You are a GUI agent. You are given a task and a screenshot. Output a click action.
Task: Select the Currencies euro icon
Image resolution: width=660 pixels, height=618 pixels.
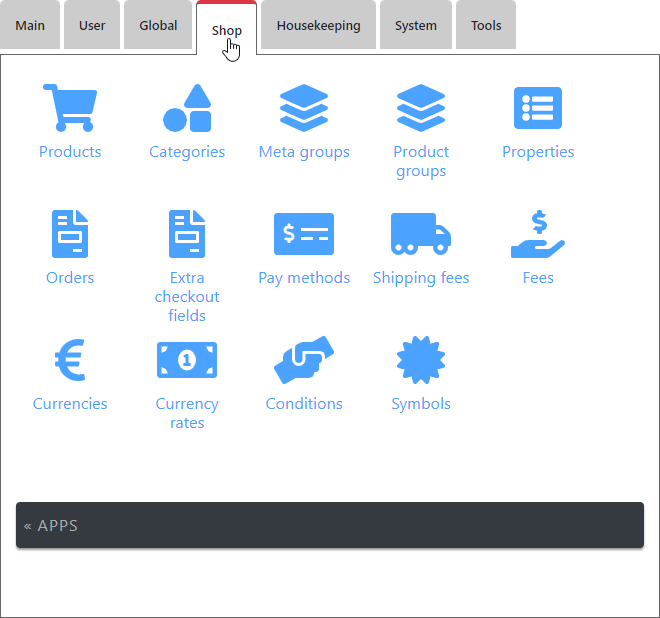coord(70,360)
